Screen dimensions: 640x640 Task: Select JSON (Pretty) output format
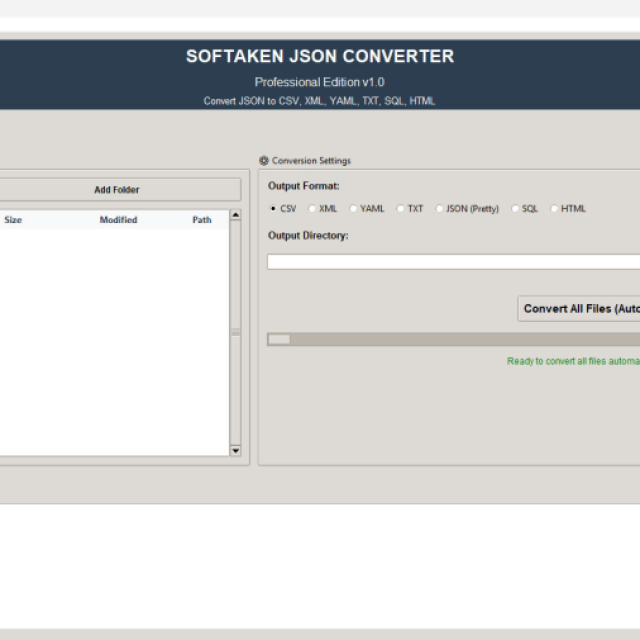440,209
